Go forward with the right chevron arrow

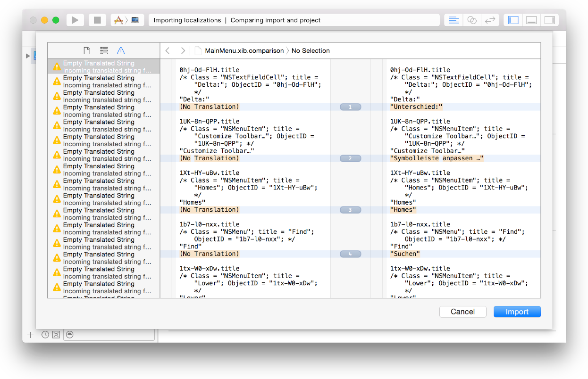point(183,51)
